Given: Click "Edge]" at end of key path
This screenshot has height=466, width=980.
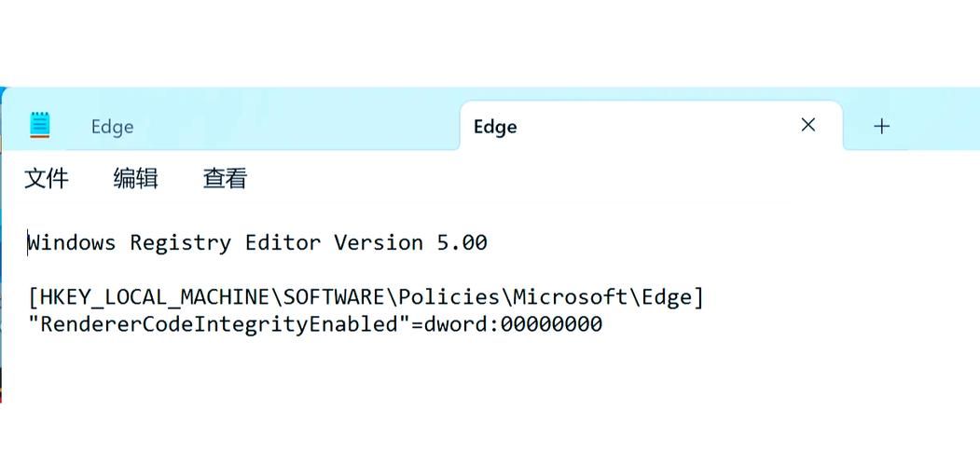Looking at the screenshot, I should click(x=673, y=297).
